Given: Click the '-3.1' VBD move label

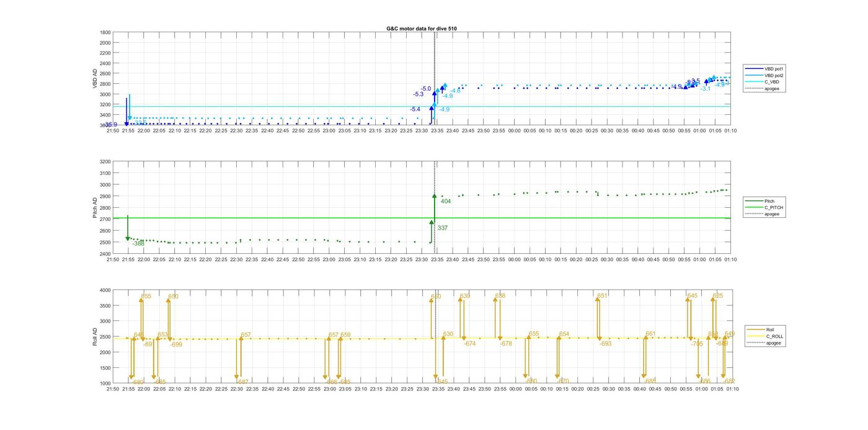Looking at the screenshot, I should pos(706,89).
